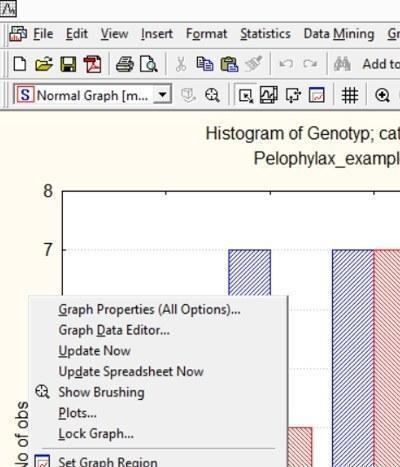This screenshot has width=400, height=467.
Task: Open the Format menu
Action: click(x=206, y=34)
